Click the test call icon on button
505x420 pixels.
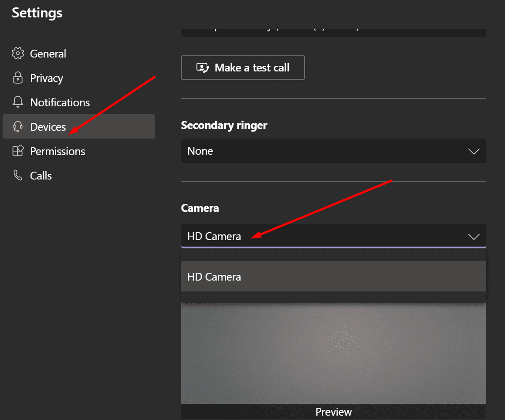tap(203, 68)
